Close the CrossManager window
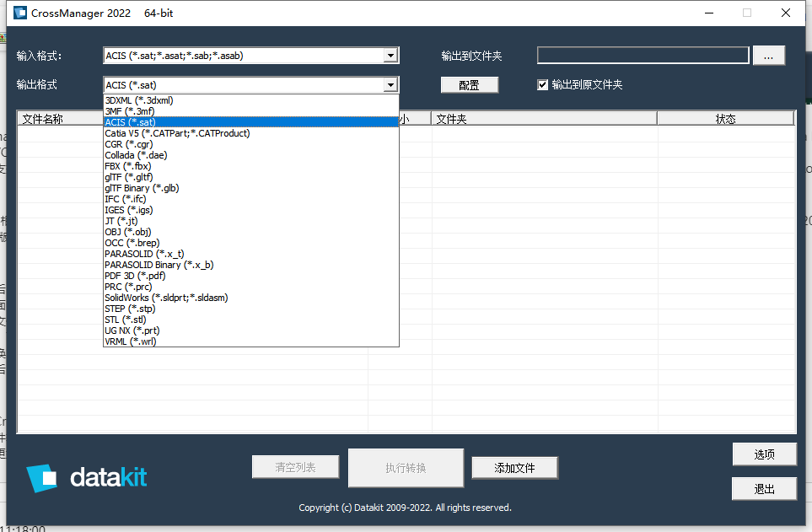Image resolution: width=812 pixels, height=532 pixels. point(786,13)
